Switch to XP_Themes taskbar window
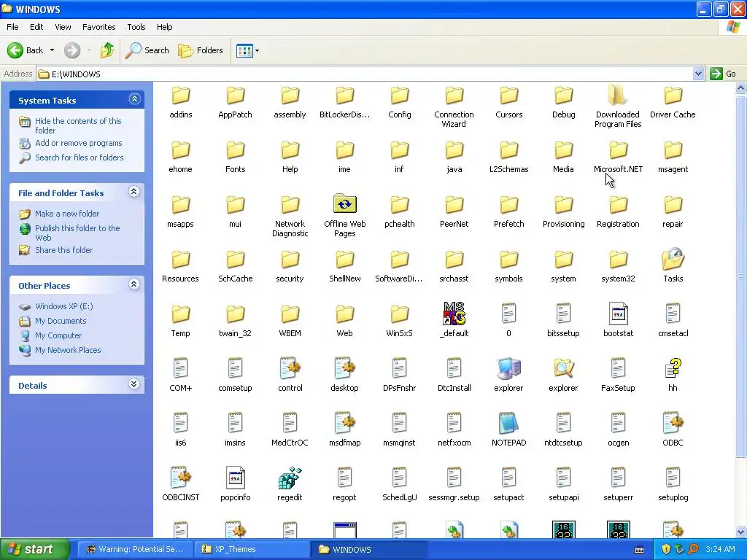The image size is (747, 560). coord(252,550)
